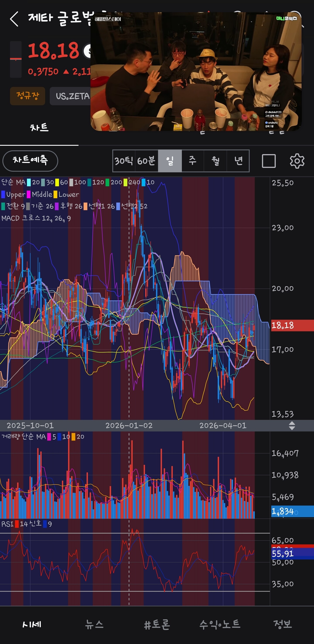Screen dimensions: 314x644
Task: Tap the 25.50 price axis label
Action: coord(283,183)
